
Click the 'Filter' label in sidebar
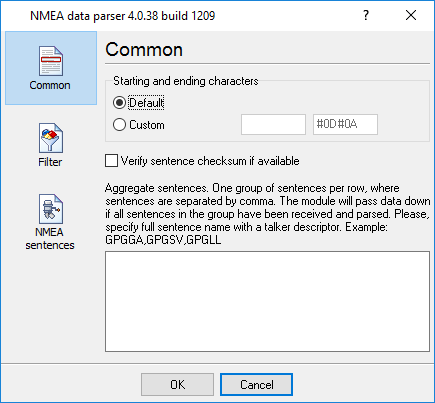[x=50, y=162]
